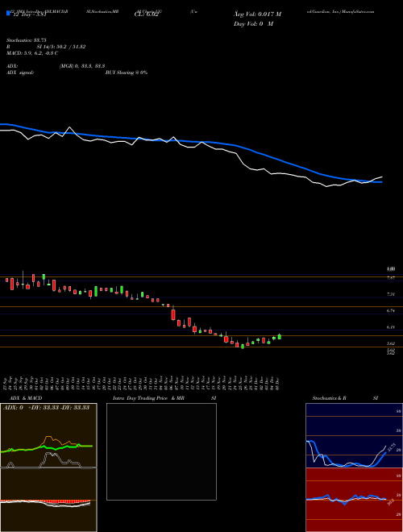Click the 7.87 price axis label
403x532 pixels.
click(x=391, y=278)
